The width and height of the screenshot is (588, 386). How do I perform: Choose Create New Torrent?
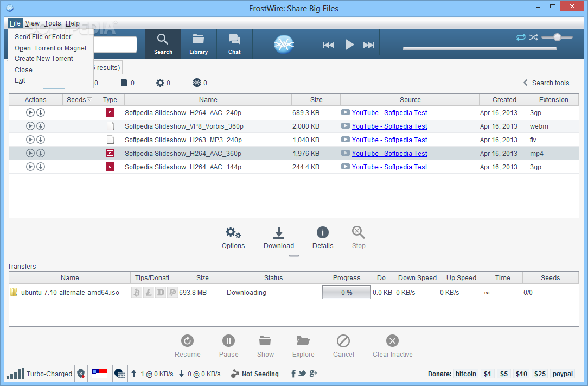coord(50,59)
